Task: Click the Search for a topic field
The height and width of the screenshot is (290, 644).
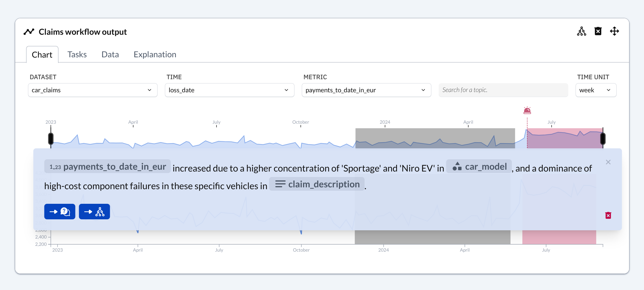Action: 503,90
